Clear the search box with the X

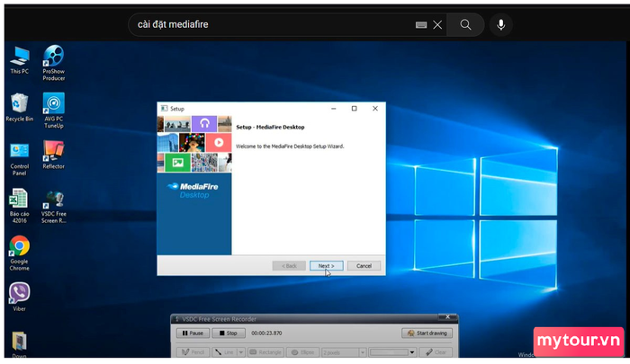click(x=437, y=25)
